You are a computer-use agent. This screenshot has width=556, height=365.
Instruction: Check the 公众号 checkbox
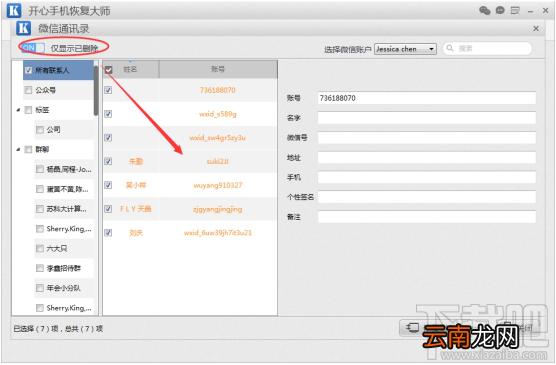[28, 90]
